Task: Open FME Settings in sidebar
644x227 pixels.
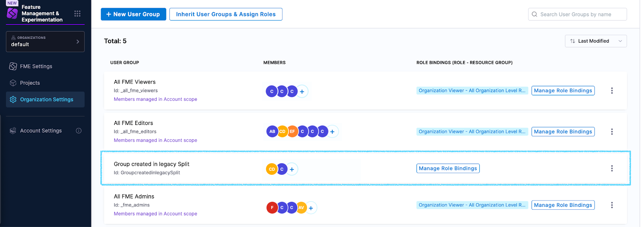Action: (36, 66)
